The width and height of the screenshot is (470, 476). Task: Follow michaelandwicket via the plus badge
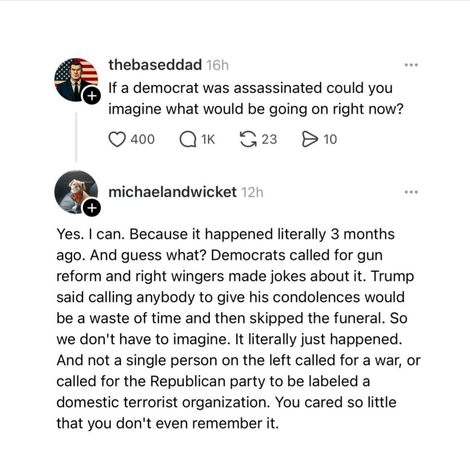tap(92, 208)
